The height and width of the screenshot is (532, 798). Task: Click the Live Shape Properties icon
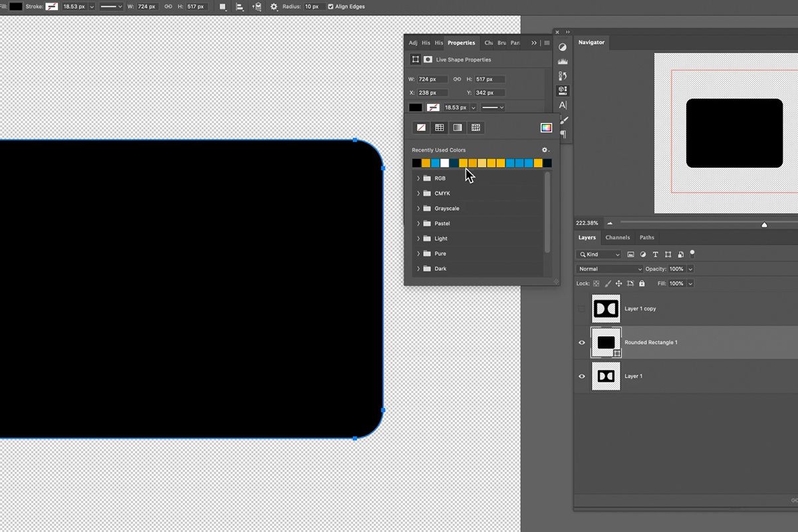(x=416, y=59)
